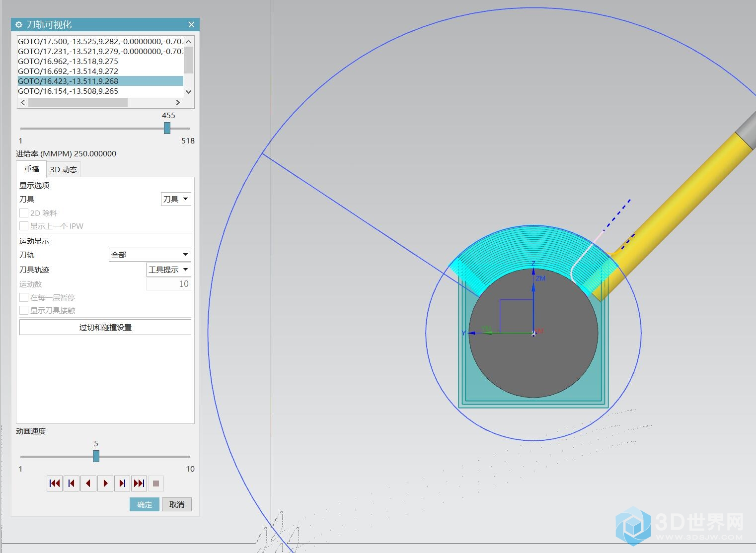Viewport: 756px width, 553px height.
Task: Rewind to the start of the operation
Action: pos(55,484)
